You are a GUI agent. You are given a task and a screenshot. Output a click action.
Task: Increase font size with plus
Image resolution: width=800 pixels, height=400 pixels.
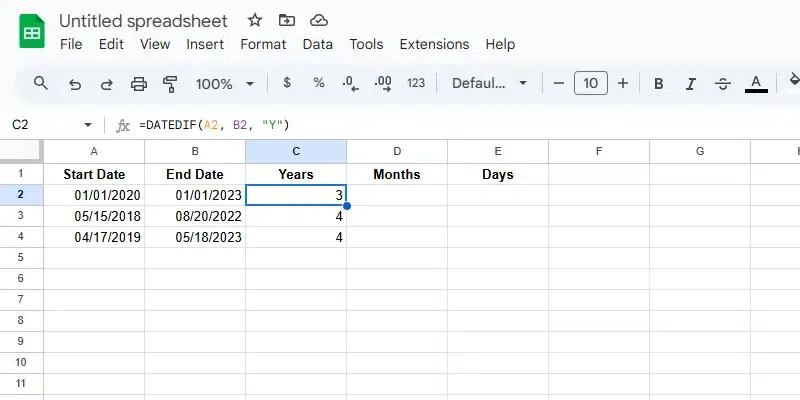pyautogui.click(x=622, y=83)
